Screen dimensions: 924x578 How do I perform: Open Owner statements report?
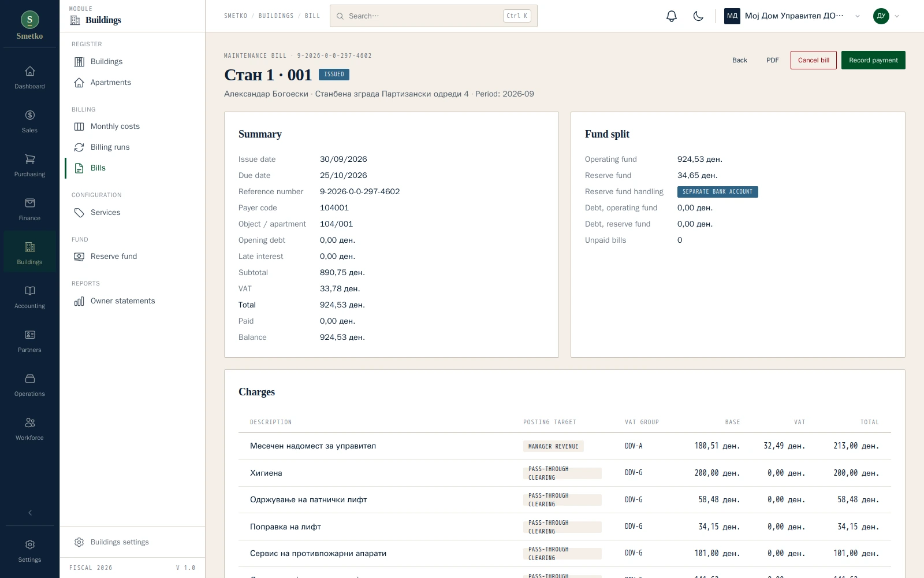tap(132, 301)
